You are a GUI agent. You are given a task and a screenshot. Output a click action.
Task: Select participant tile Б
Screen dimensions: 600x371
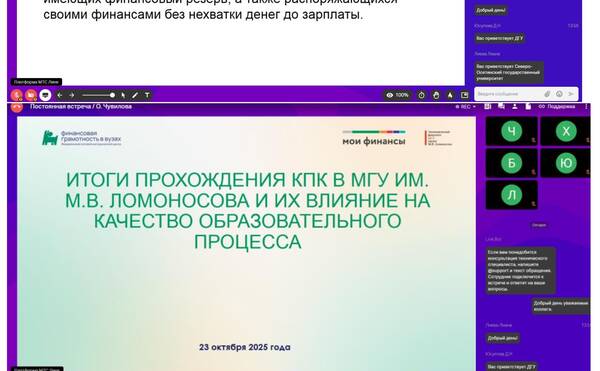click(512, 163)
